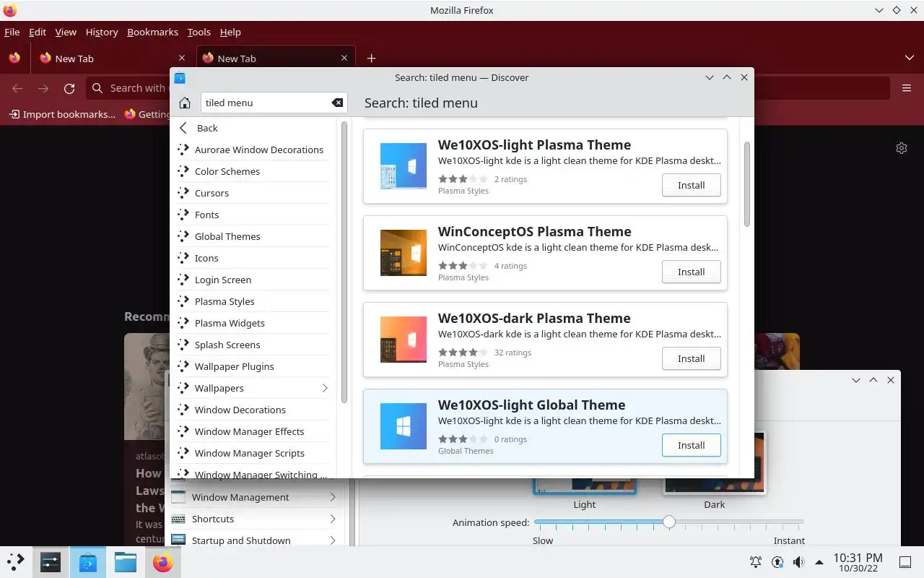This screenshot has height=578, width=924.
Task: Adjust the Animation speed slider handle
Action: pos(669,522)
